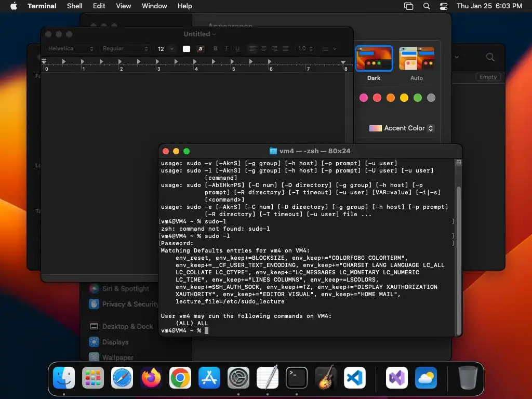The height and width of the screenshot is (399, 532).
Task: Click the Stage Manager menu bar icon
Action: pos(408,6)
